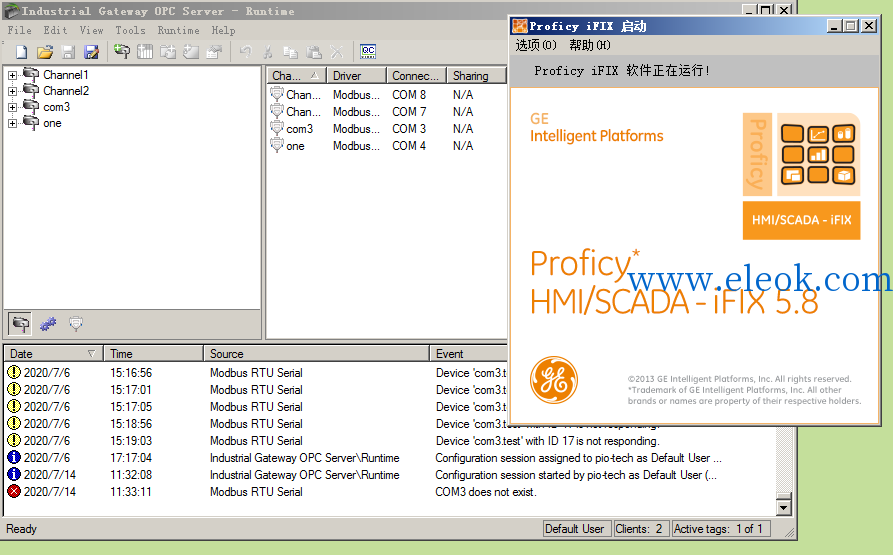893x555 pixels.
Task: Open the View menu
Action: click(x=91, y=30)
